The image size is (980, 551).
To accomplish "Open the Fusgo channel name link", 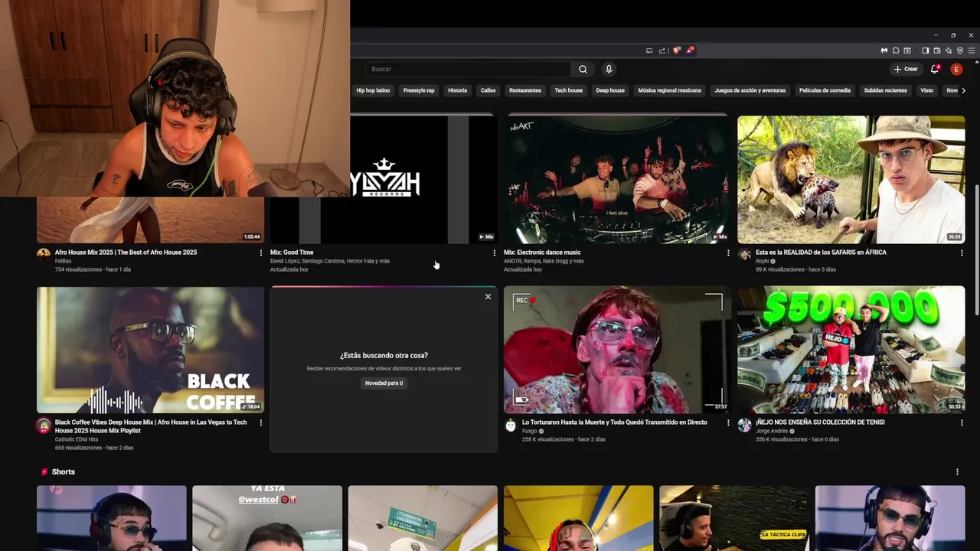I will coord(530,431).
